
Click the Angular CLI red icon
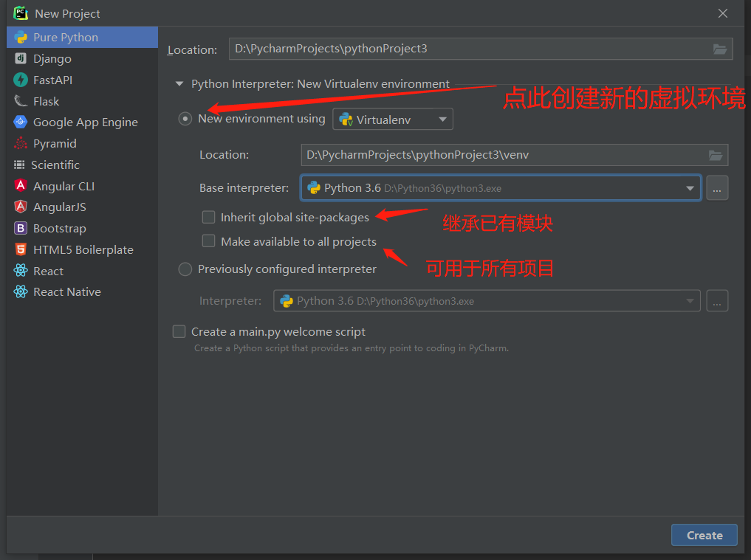coord(21,186)
